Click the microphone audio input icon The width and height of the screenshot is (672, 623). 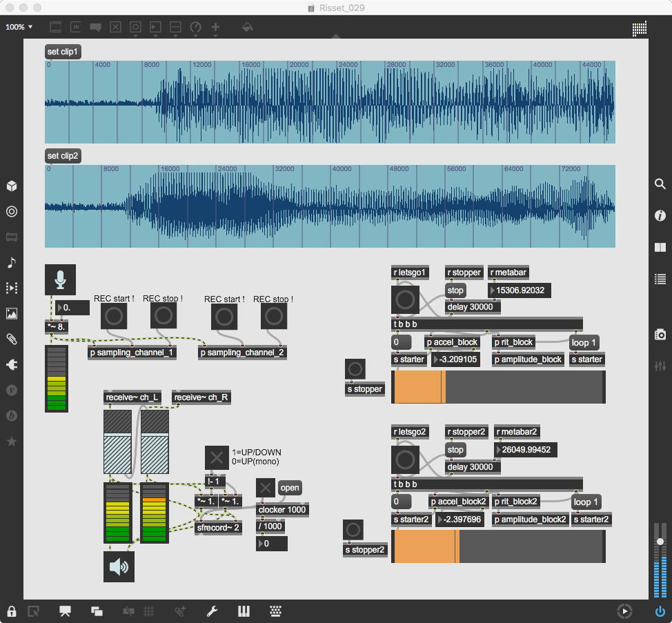point(60,279)
